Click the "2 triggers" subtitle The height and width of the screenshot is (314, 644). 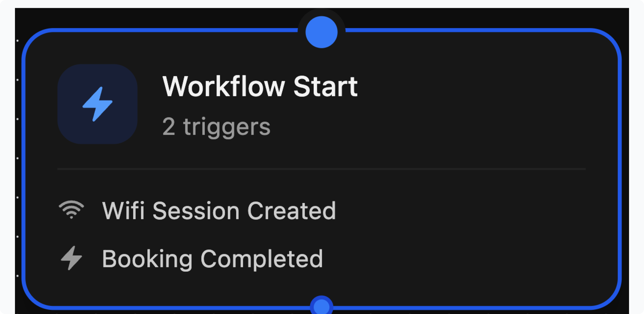216,127
